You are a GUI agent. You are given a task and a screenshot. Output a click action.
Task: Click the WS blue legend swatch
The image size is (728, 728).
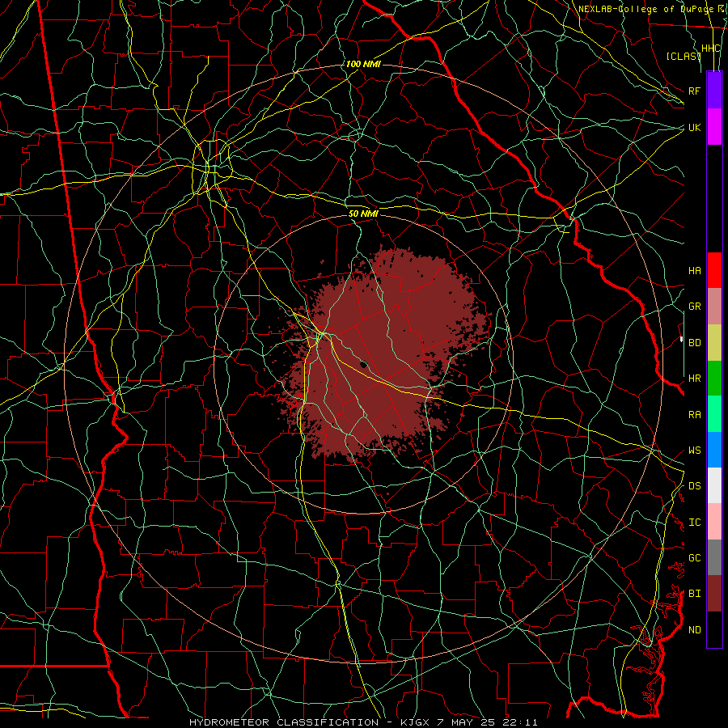coord(714,450)
